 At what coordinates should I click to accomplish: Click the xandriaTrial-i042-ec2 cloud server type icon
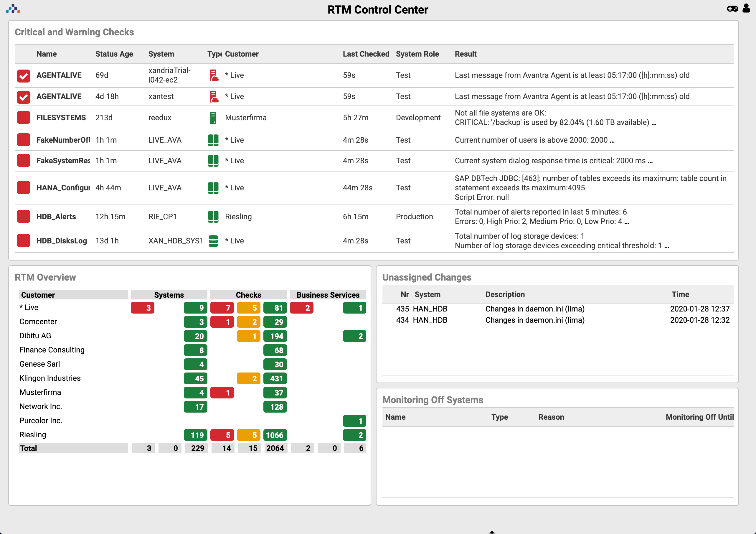[x=214, y=75]
